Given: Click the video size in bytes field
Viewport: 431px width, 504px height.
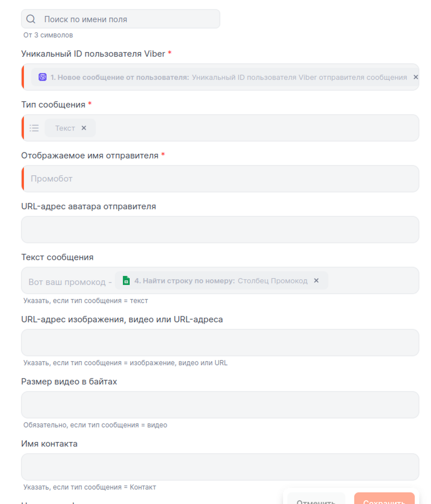Looking at the screenshot, I should (220, 405).
